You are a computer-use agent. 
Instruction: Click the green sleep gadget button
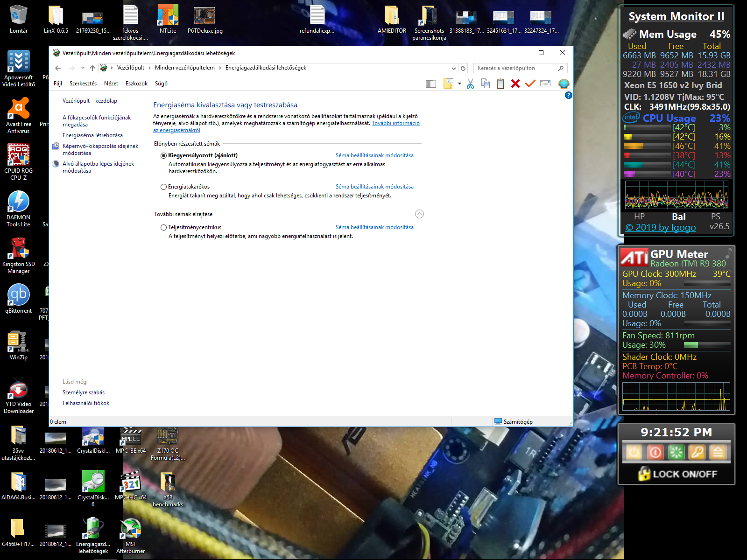[x=676, y=452]
